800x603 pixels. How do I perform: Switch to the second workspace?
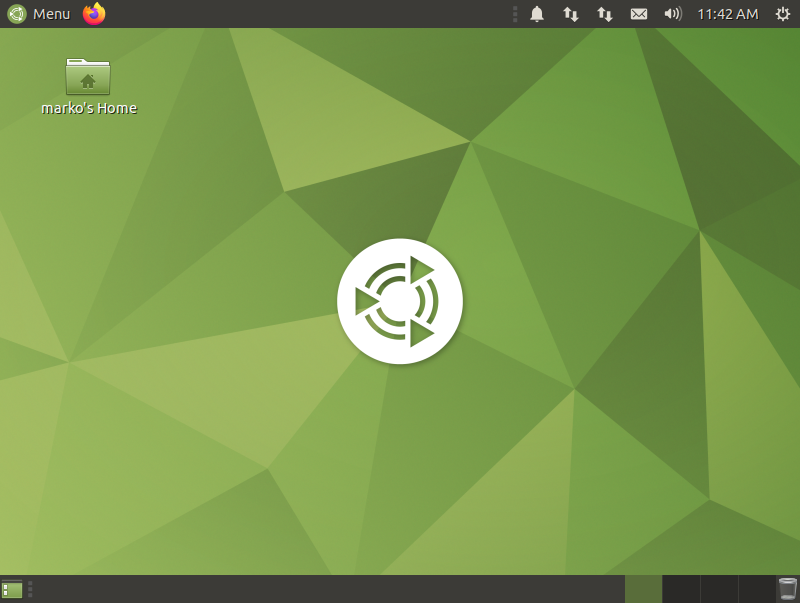click(x=681, y=589)
